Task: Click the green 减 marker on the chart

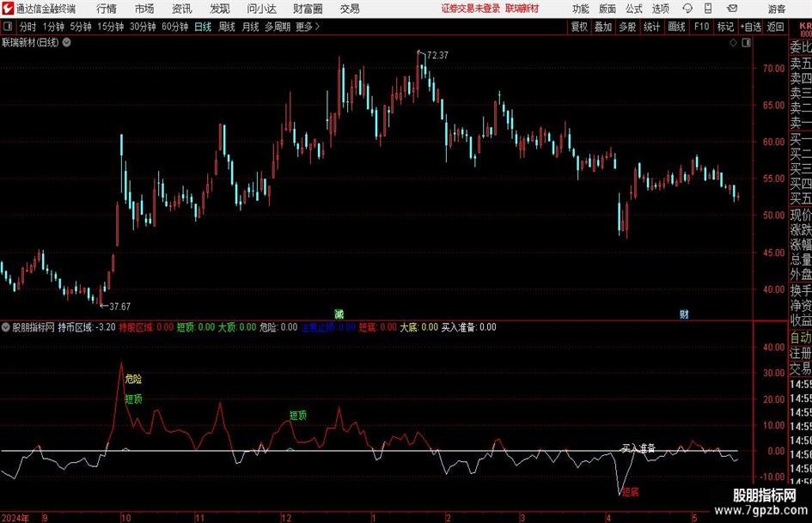Action: coord(339,313)
